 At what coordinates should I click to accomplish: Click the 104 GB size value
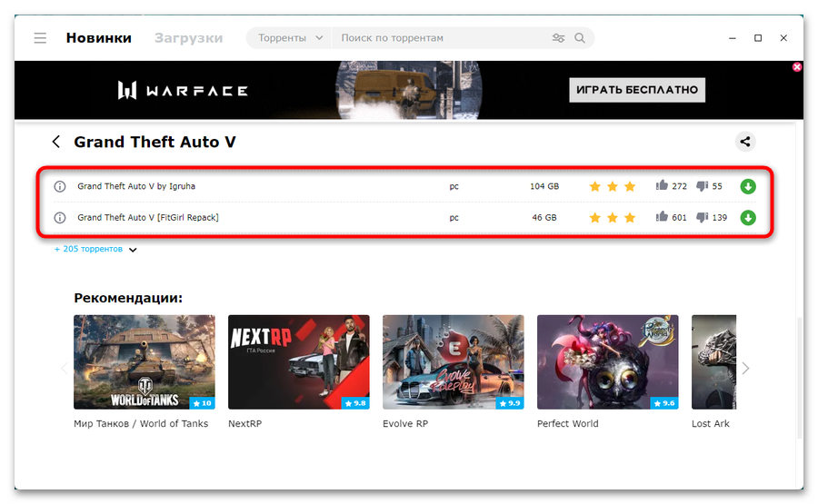point(544,186)
